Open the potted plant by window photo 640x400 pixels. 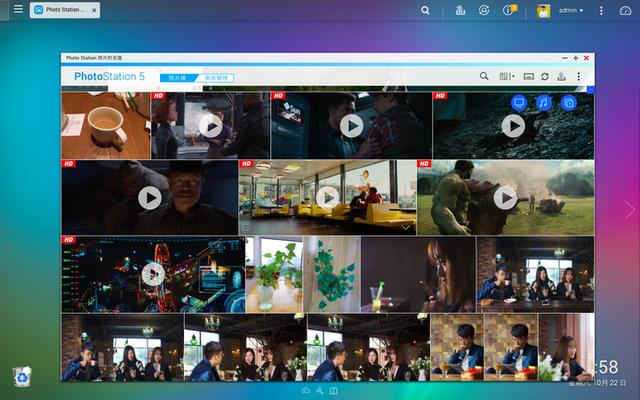pos(274,274)
